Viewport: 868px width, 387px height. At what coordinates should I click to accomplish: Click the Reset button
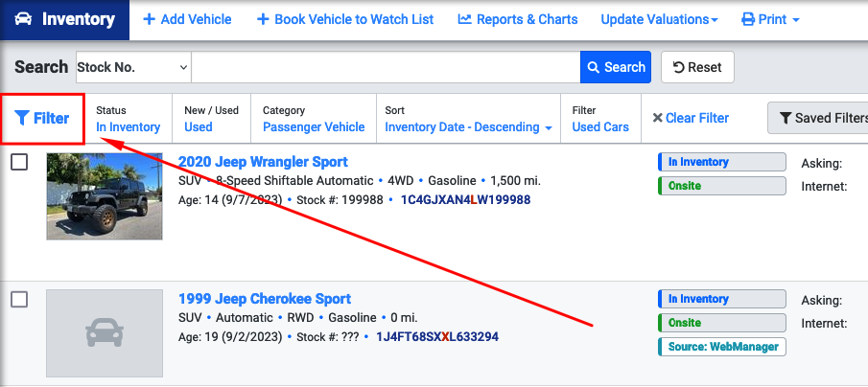[697, 67]
